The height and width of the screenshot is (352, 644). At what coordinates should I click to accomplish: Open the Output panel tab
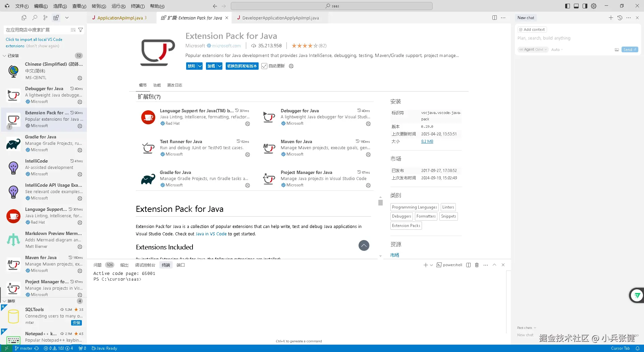click(124, 265)
